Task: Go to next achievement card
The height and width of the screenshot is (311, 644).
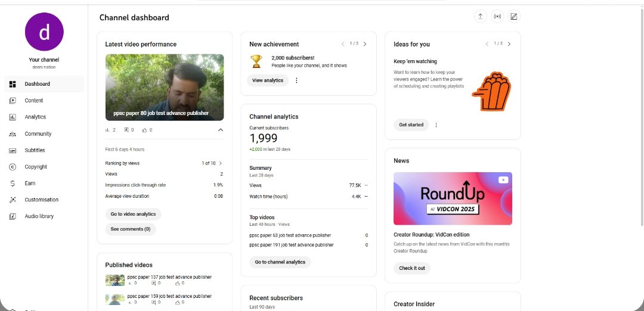Action: pos(365,44)
